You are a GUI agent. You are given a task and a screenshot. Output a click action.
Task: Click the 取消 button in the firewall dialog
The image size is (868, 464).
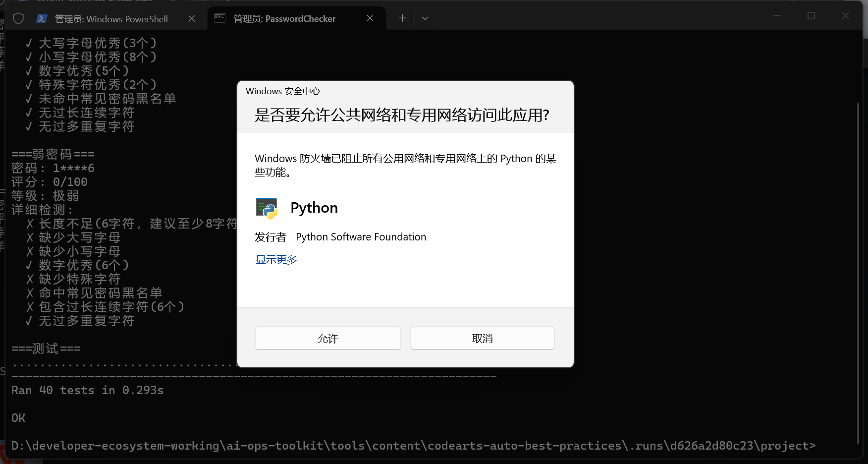(x=482, y=338)
